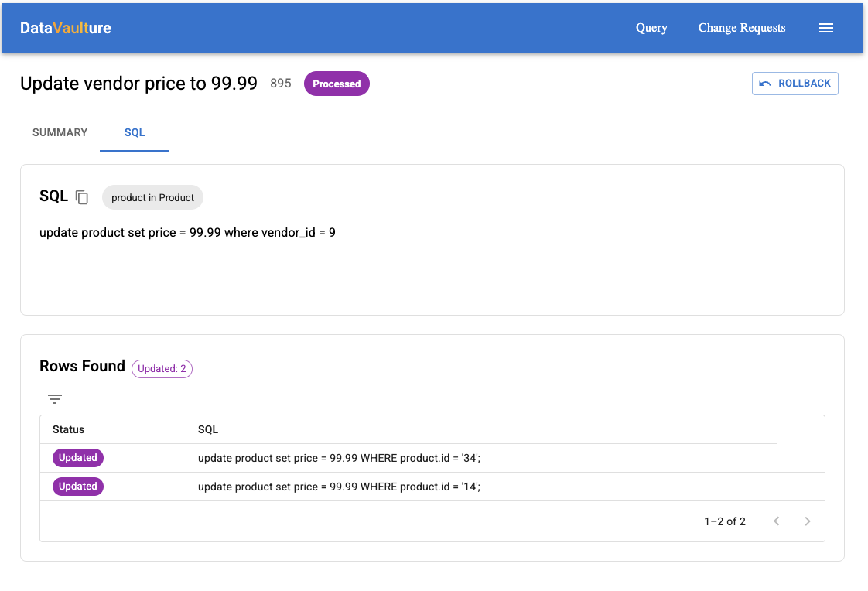Click the product in Product chip

tap(152, 197)
